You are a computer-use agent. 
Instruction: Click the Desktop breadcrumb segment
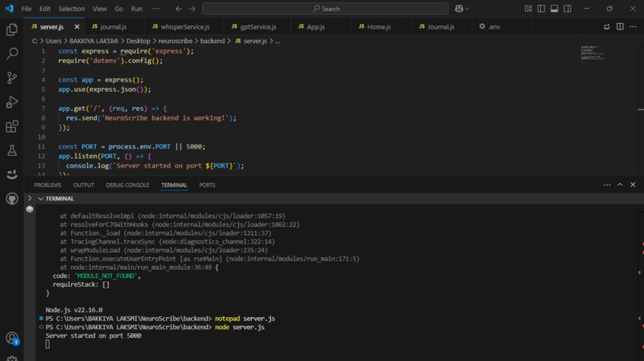pyautogui.click(x=138, y=41)
